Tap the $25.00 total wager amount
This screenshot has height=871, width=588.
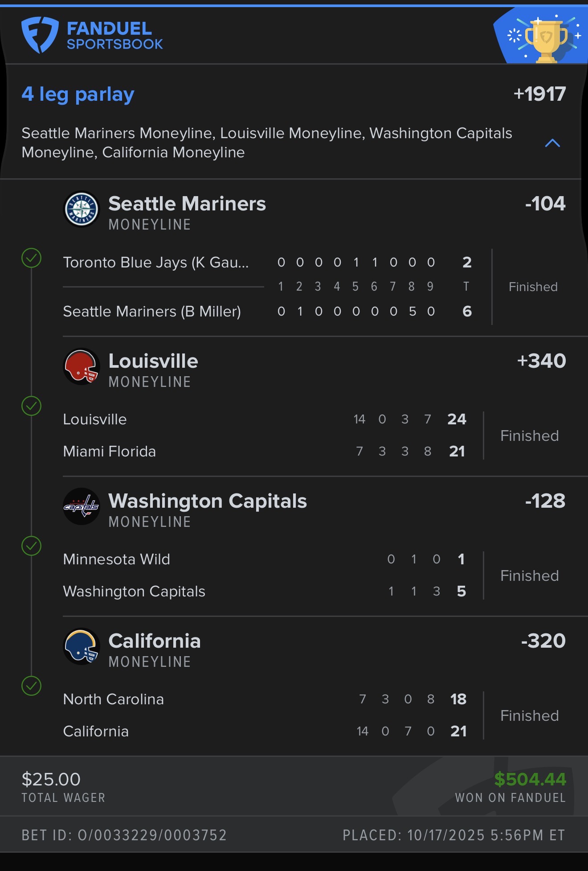(x=51, y=779)
